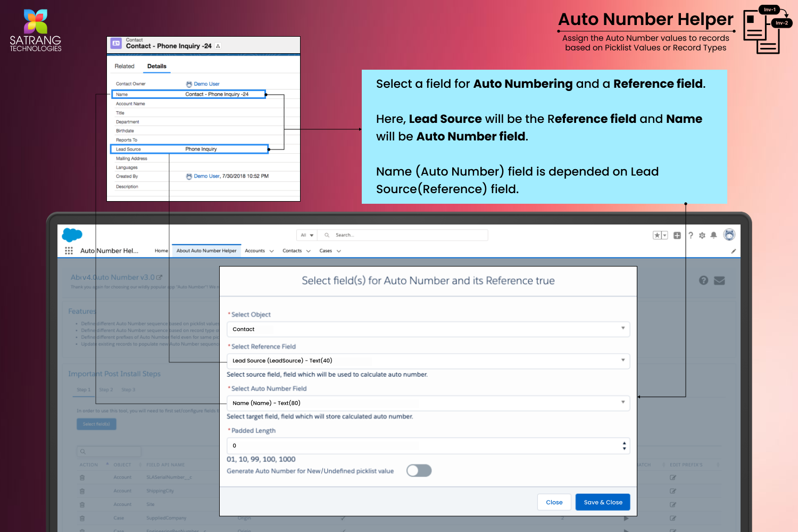Click the global Search box
The width and height of the screenshot is (798, 532).
click(x=402, y=235)
